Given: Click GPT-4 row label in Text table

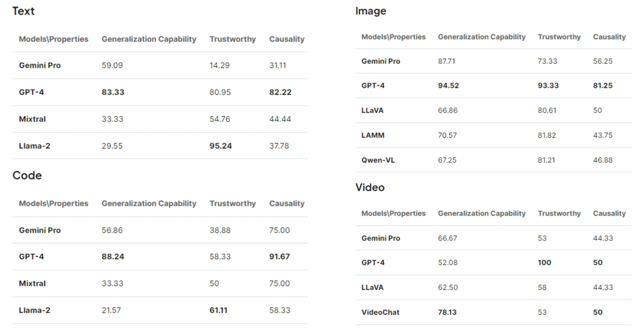Looking at the screenshot, I should point(31,92).
